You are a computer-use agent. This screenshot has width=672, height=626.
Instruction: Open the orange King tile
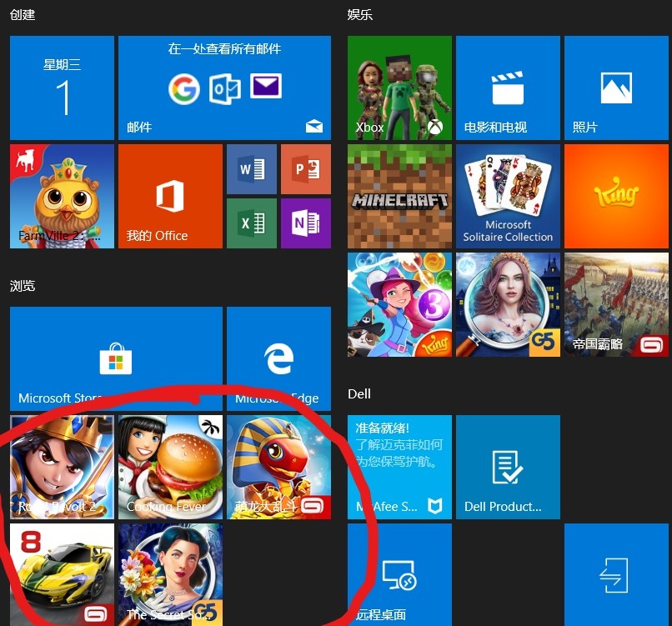(x=616, y=196)
